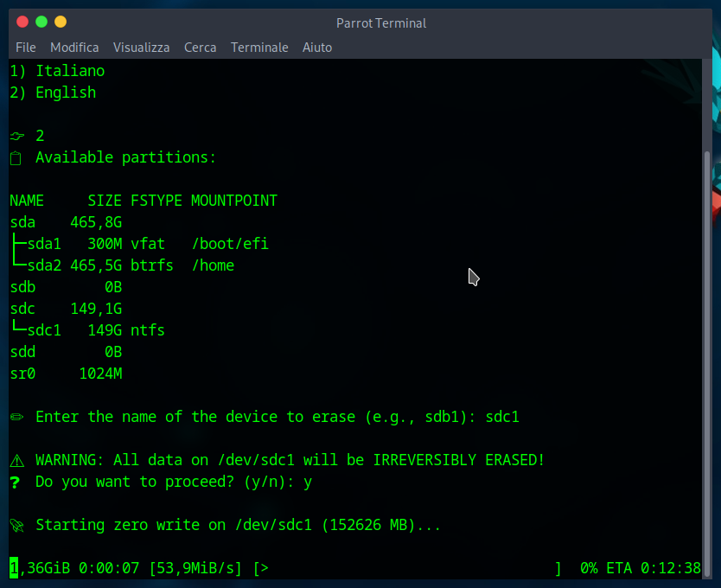
Task: Click the highlighted cursor block at bottom left
Action: click(14, 568)
